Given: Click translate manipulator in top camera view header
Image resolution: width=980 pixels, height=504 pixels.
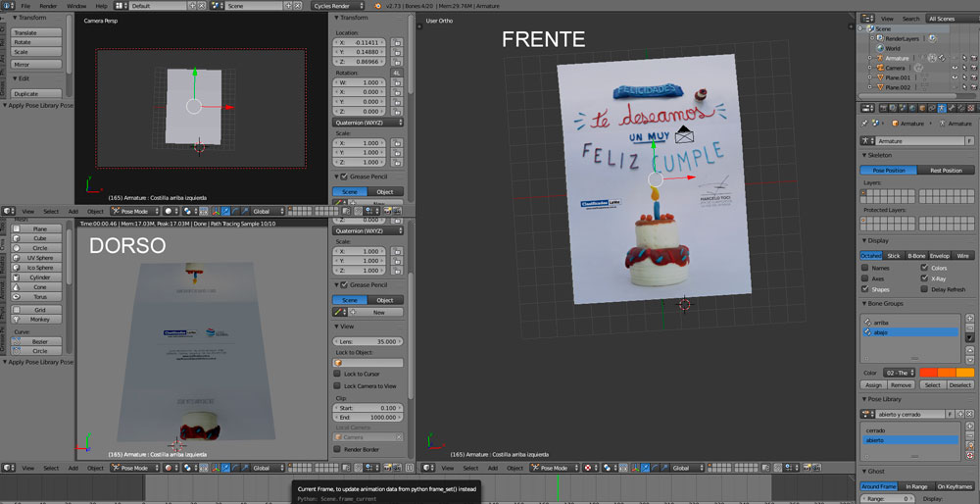Looking at the screenshot, I should click(225, 212).
